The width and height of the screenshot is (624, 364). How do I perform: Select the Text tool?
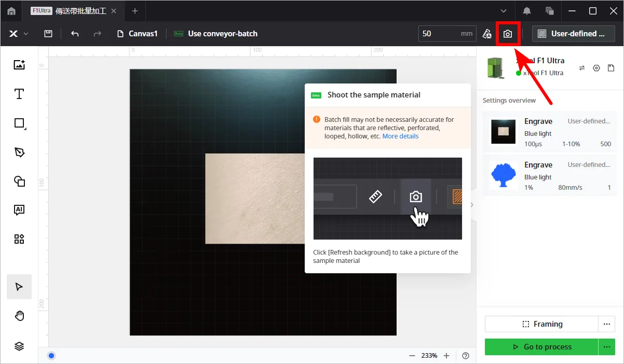click(19, 94)
